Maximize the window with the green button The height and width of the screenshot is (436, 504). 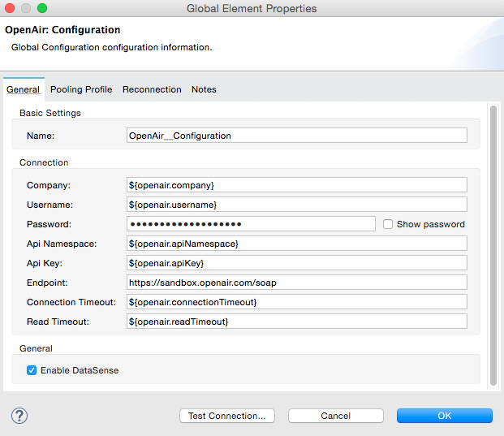[42, 8]
